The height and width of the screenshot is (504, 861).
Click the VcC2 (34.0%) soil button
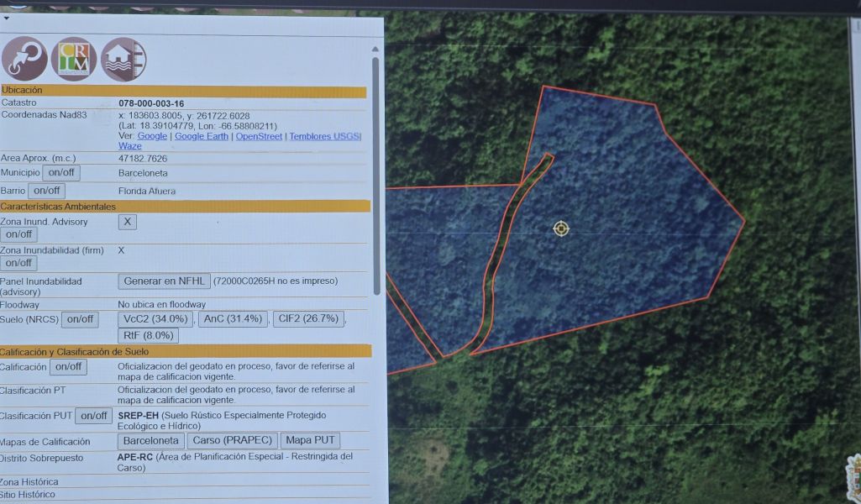155,319
